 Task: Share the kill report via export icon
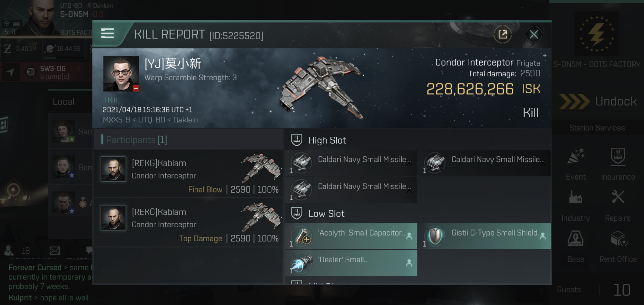[502, 35]
